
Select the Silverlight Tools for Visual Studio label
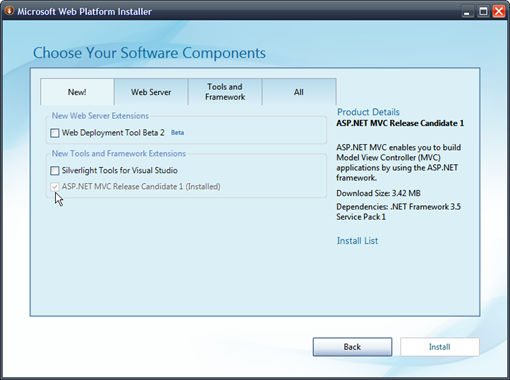119,170
